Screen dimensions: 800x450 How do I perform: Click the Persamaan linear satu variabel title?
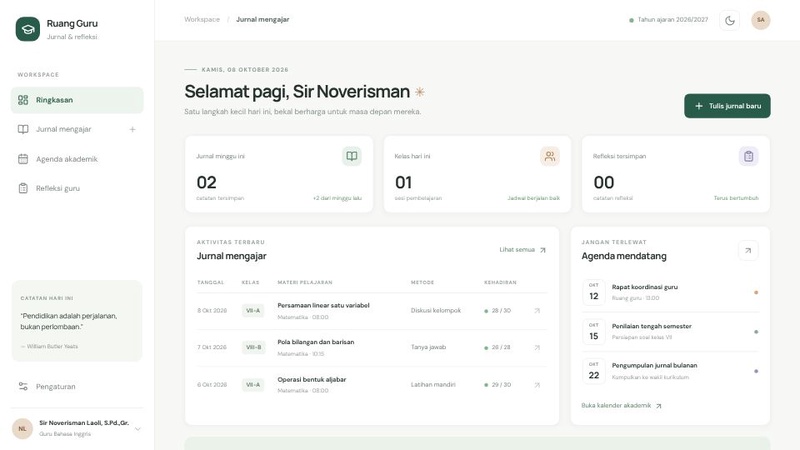323,305
